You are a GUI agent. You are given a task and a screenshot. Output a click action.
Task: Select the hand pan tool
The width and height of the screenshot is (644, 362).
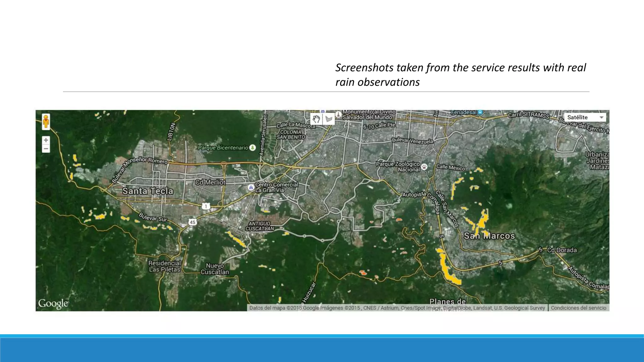[316, 119]
